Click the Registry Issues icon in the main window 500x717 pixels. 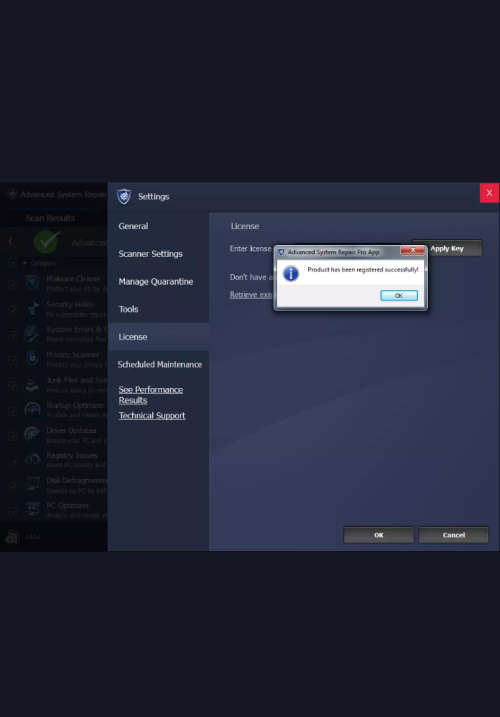tap(32, 459)
